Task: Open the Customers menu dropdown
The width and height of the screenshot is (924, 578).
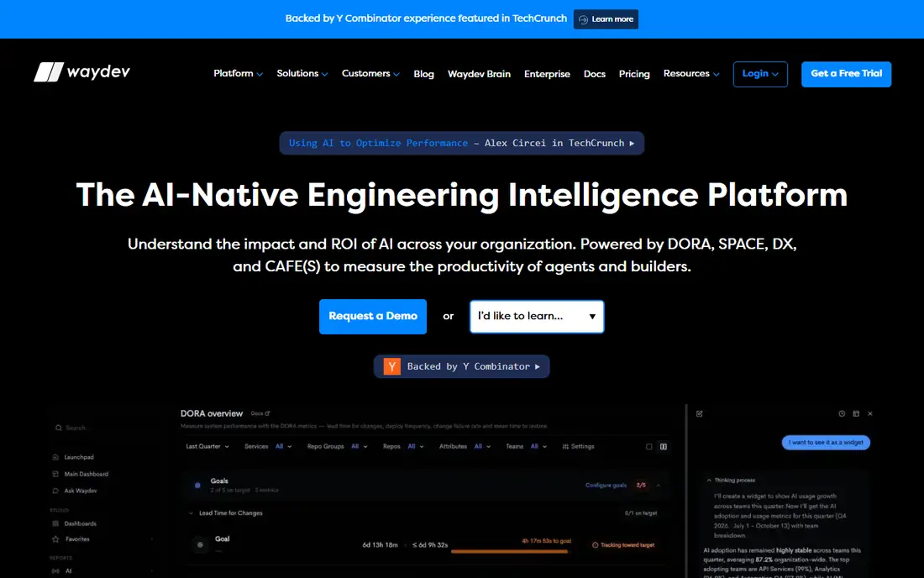Action: [370, 74]
